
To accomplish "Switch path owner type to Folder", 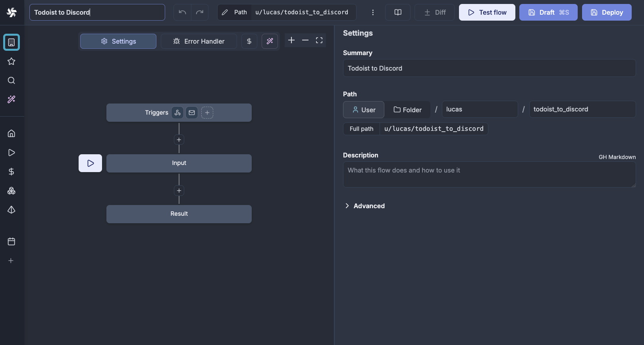I will click(407, 110).
